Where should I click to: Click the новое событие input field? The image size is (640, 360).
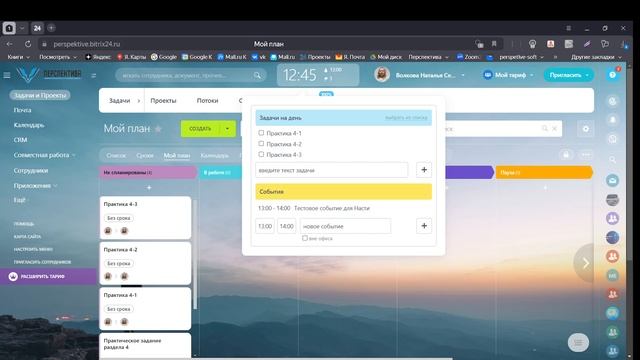tap(345, 226)
